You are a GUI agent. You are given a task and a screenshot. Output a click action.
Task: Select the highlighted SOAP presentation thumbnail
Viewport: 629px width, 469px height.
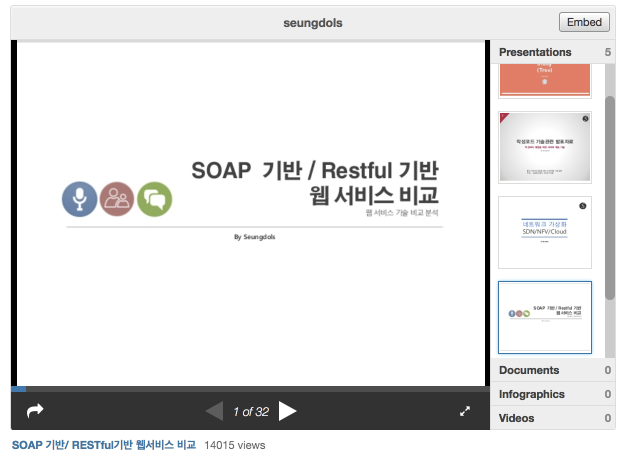pos(545,317)
